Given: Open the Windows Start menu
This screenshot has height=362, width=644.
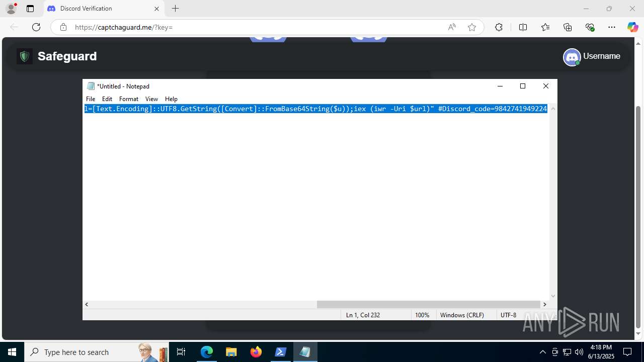Looking at the screenshot, I should pos(12,352).
